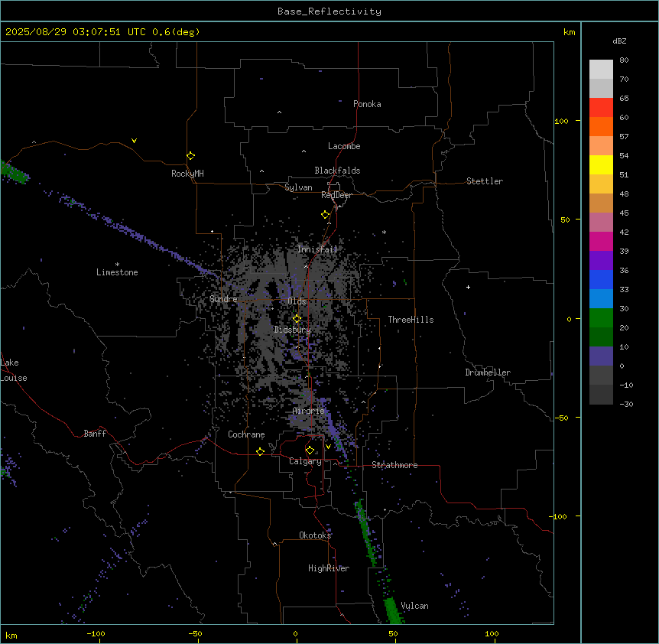Click the yellow diamond marker near RockyMH

191,156
